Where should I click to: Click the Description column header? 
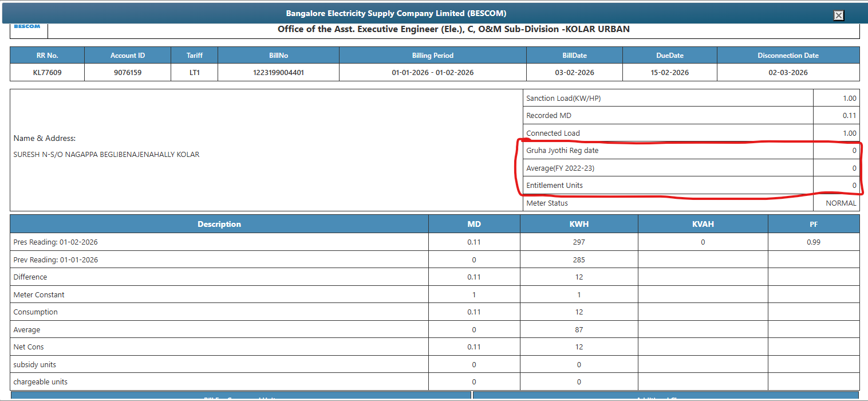219,224
